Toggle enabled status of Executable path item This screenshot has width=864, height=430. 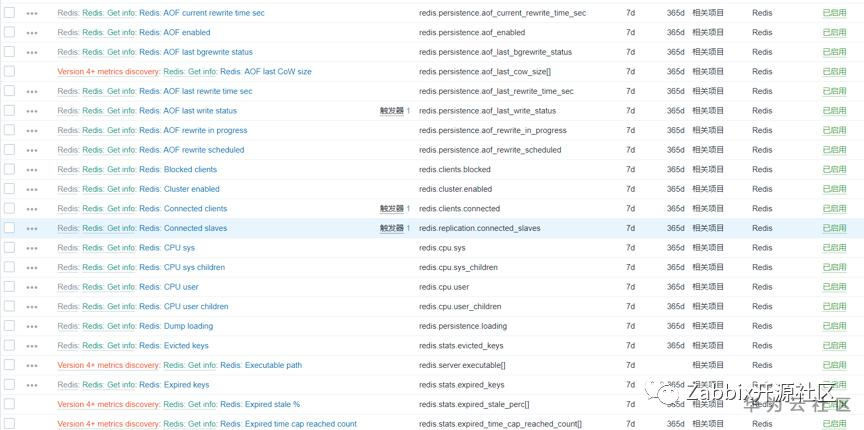(834, 365)
